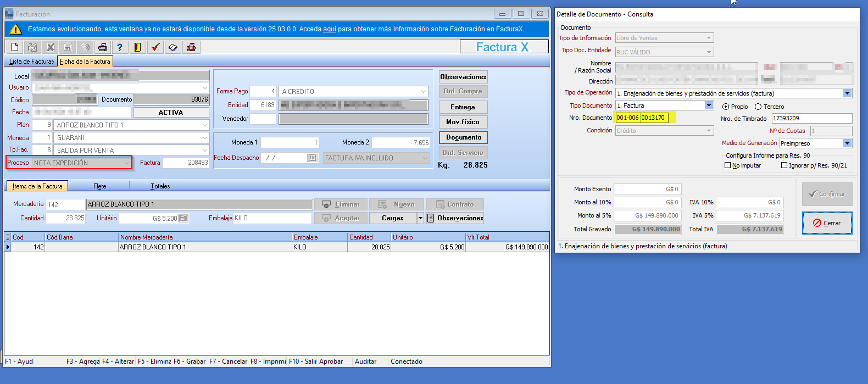This screenshot has height=384, width=868.
Task: Click the open book audit icon
Action: pos(173,47)
